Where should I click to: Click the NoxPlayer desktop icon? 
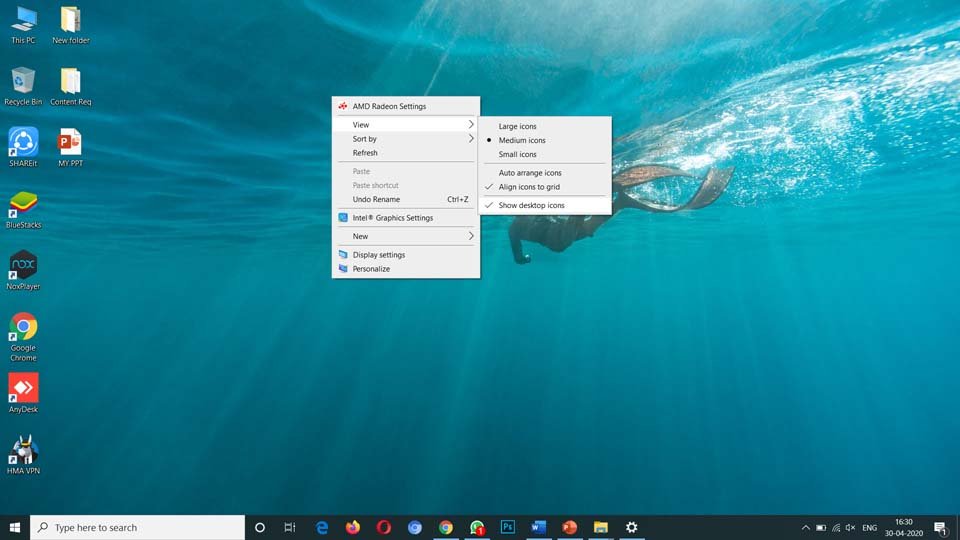pyautogui.click(x=23, y=266)
